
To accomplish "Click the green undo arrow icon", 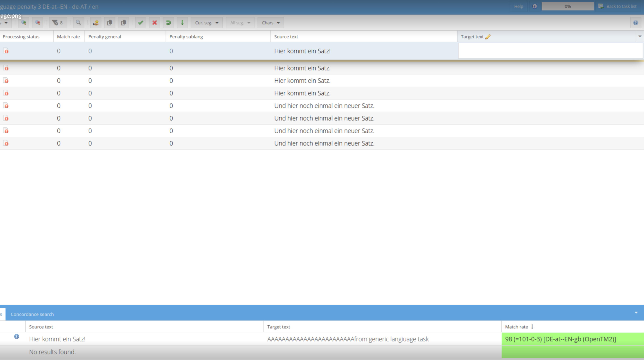I will click(168, 23).
